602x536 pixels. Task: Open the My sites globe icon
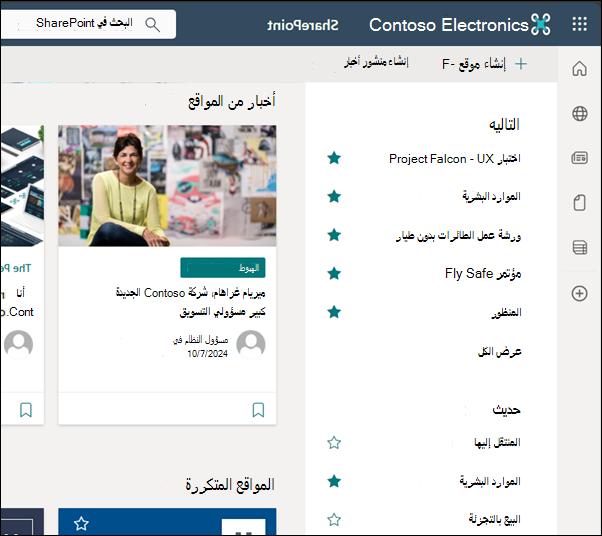(579, 114)
